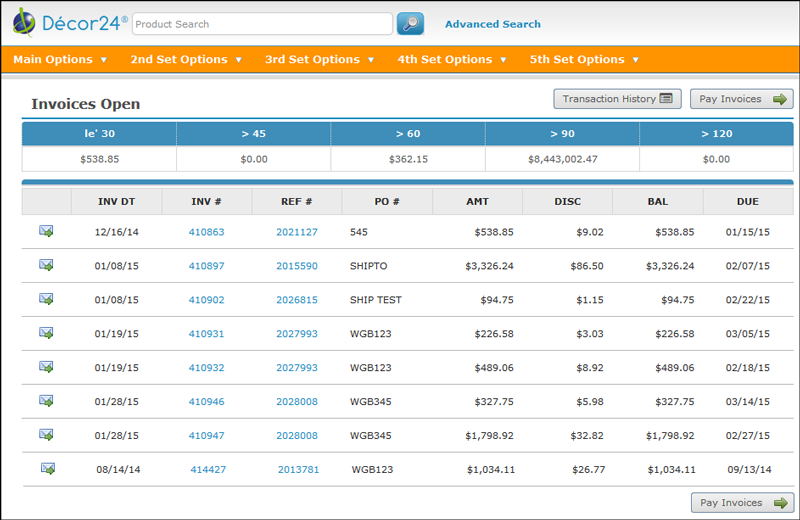The width and height of the screenshot is (800, 520).
Task: Click the Décor24 logo
Action: click(70, 22)
